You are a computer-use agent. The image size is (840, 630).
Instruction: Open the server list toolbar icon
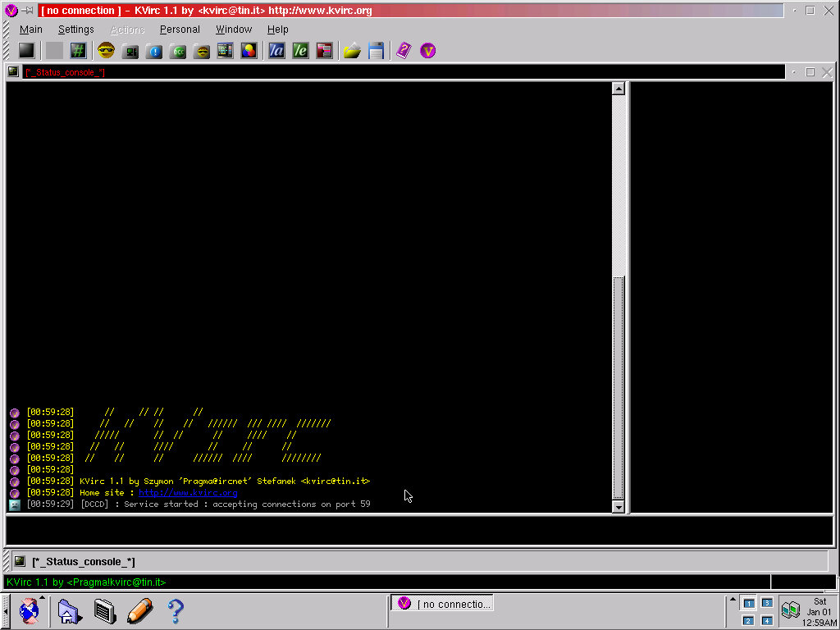click(x=131, y=50)
